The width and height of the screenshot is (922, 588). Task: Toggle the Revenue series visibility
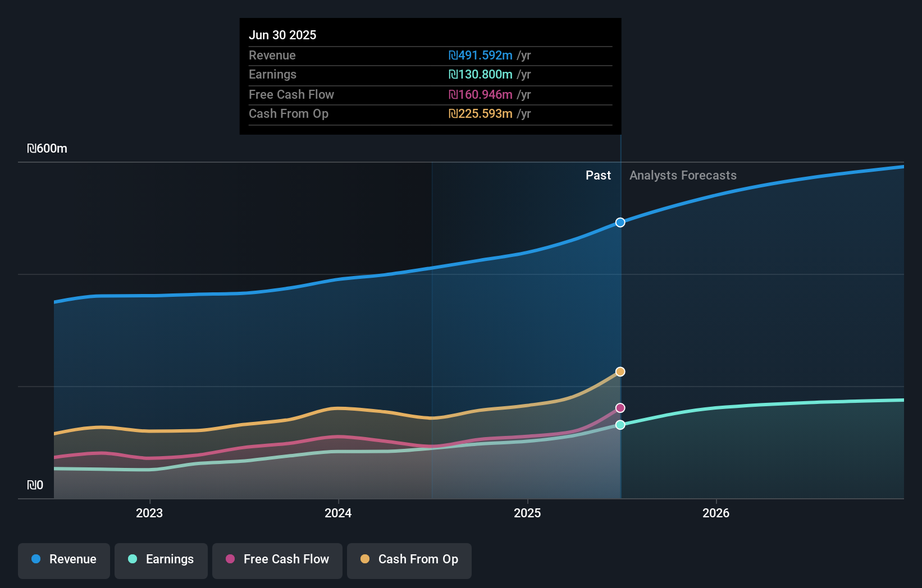(63, 560)
